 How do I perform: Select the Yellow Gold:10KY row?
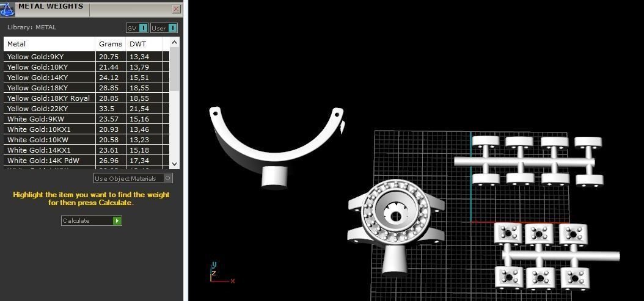(x=86, y=67)
